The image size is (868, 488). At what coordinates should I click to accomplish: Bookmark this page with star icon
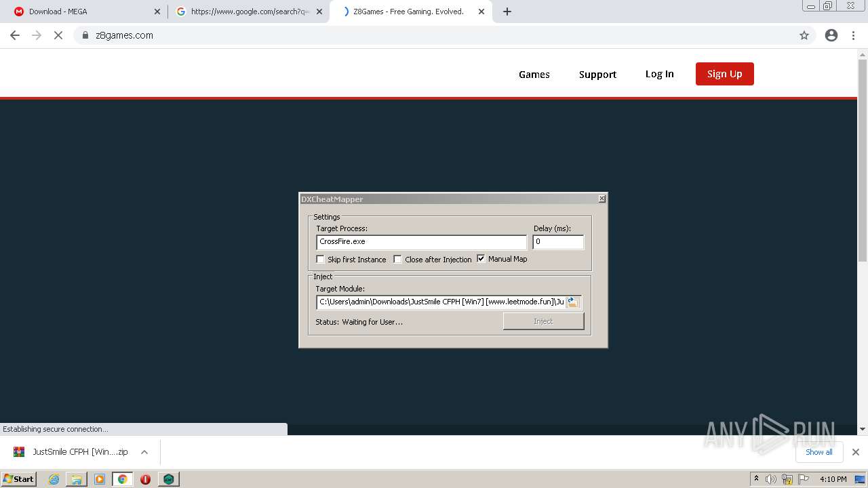point(804,35)
